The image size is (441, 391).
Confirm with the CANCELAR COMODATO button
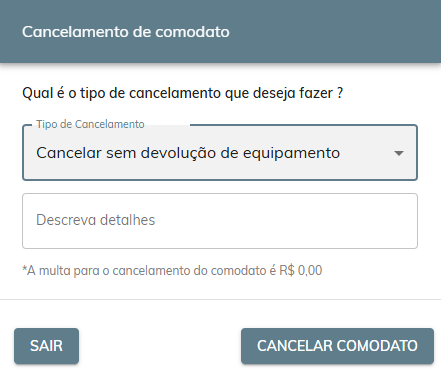click(x=337, y=346)
